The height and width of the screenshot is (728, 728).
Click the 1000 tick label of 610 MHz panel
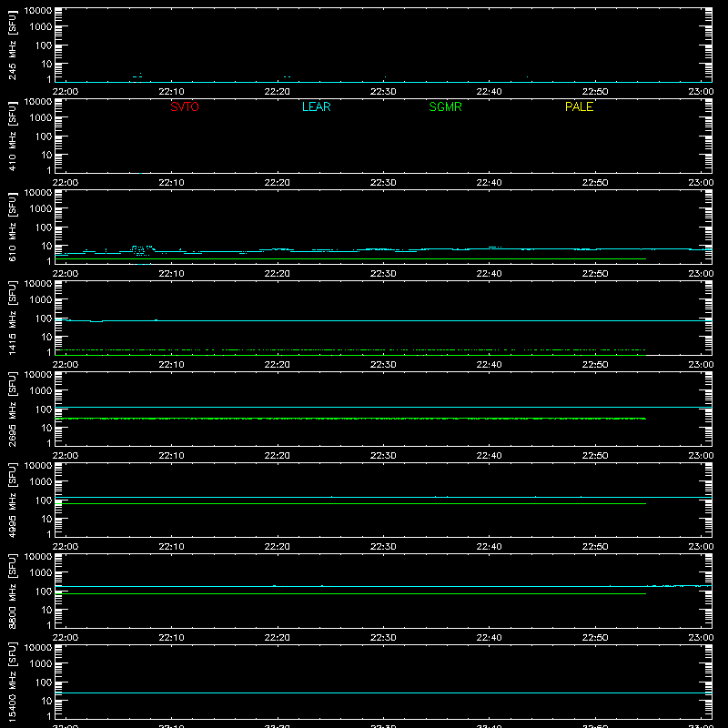point(41,208)
